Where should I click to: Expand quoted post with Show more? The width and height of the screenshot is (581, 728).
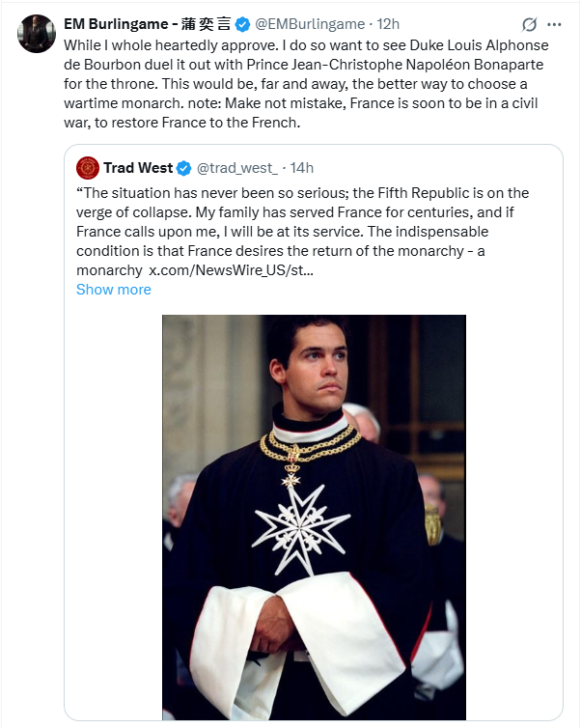113,290
